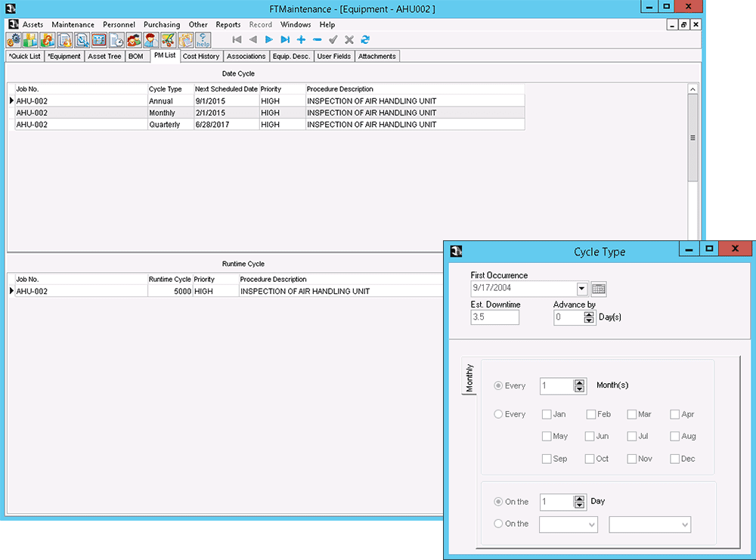Select the On the Day radio button
This screenshot has width=756, height=560.
click(x=498, y=502)
